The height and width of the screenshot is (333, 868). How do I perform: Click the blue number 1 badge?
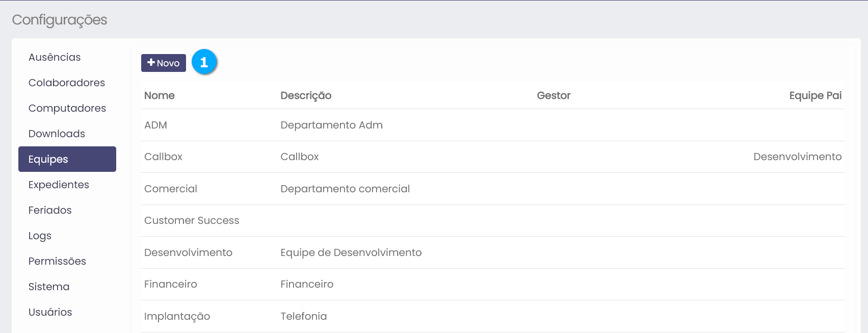(204, 62)
